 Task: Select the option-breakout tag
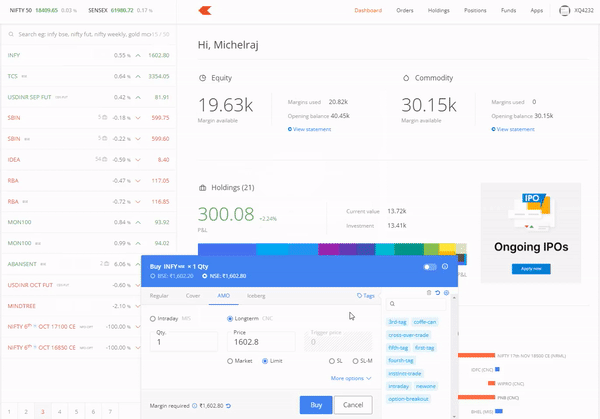click(408, 399)
